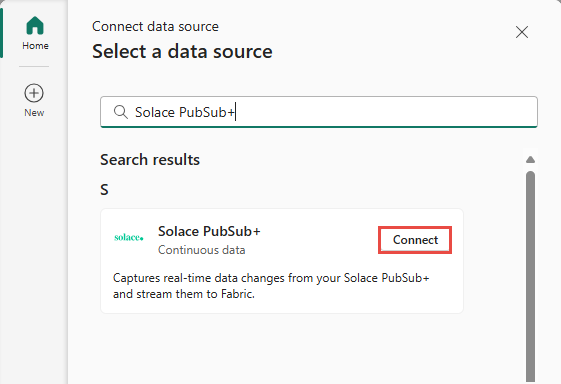This screenshot has width=561, height=384.
Task: Click the magnifier icon in the search box
Action: pos(121,112)
